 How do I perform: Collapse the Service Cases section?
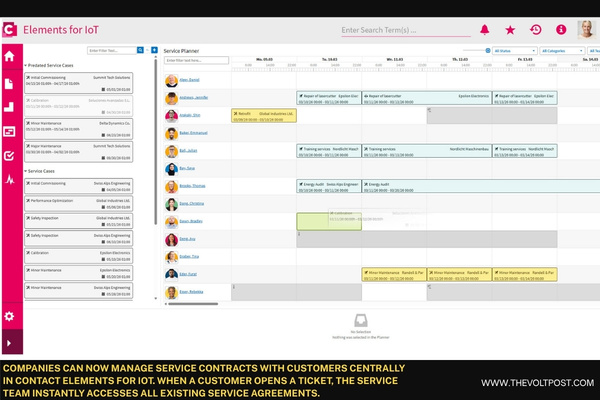pos(26,171)
